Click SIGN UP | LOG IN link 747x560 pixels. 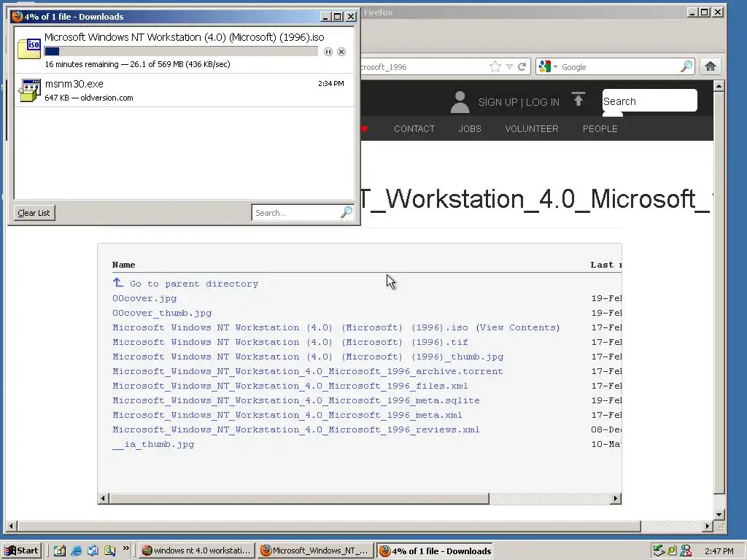tap(519, 102)
